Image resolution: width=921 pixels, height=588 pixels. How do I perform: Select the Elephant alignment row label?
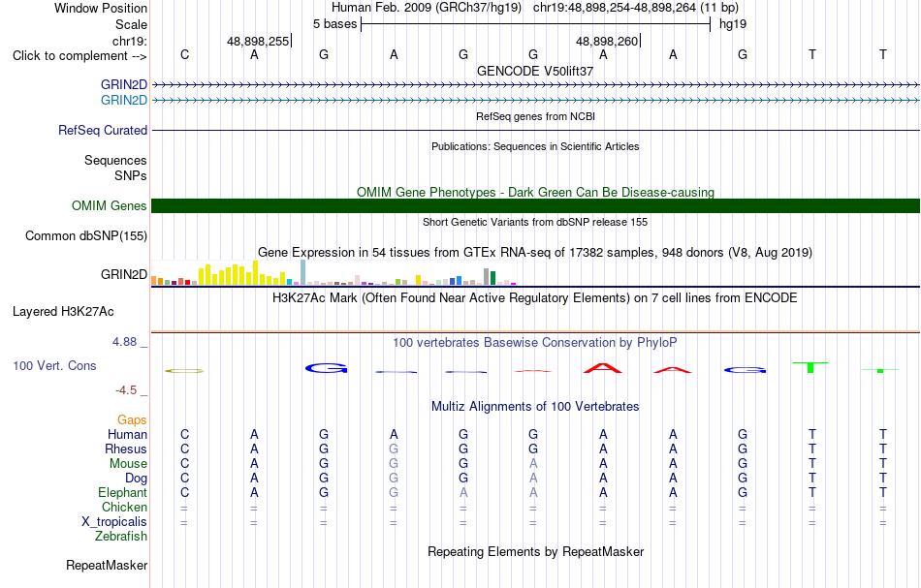[122, 492]
